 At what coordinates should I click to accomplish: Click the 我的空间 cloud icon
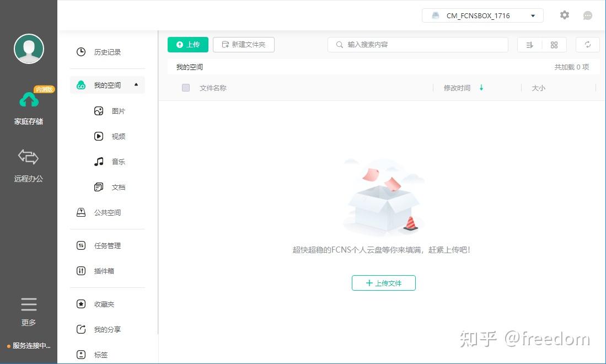tap(81, 85)
